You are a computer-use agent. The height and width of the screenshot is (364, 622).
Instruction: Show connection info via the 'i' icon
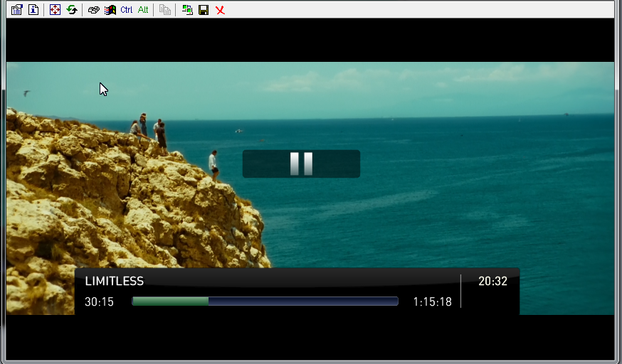tap(33, 9)
